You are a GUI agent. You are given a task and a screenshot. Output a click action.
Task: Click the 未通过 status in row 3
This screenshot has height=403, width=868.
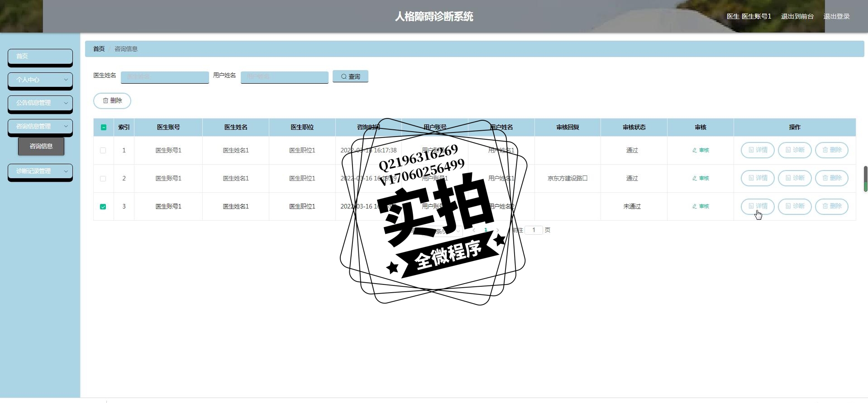click(632, 206)
